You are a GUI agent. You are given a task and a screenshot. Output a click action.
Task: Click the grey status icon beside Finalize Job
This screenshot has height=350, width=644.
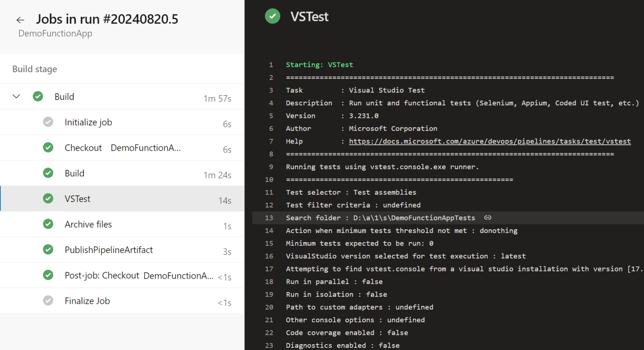[x=48, y=301]
